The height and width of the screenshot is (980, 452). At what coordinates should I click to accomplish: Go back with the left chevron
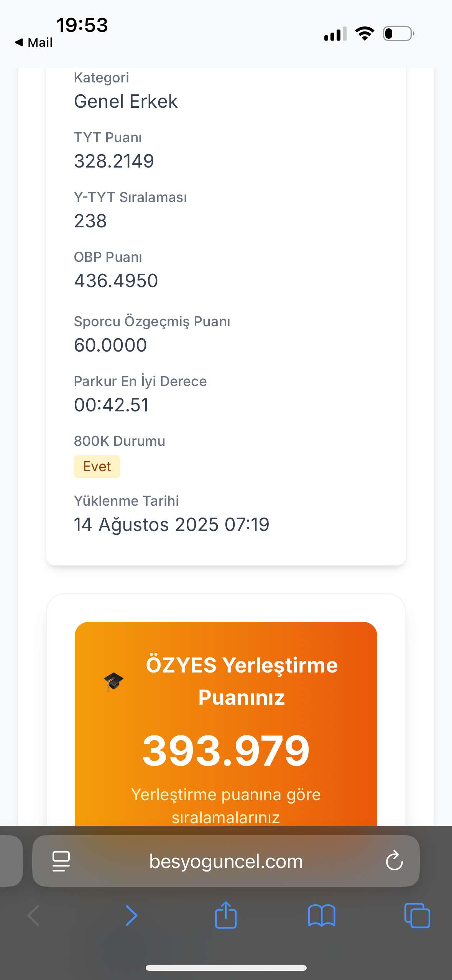tap(33, 916)
